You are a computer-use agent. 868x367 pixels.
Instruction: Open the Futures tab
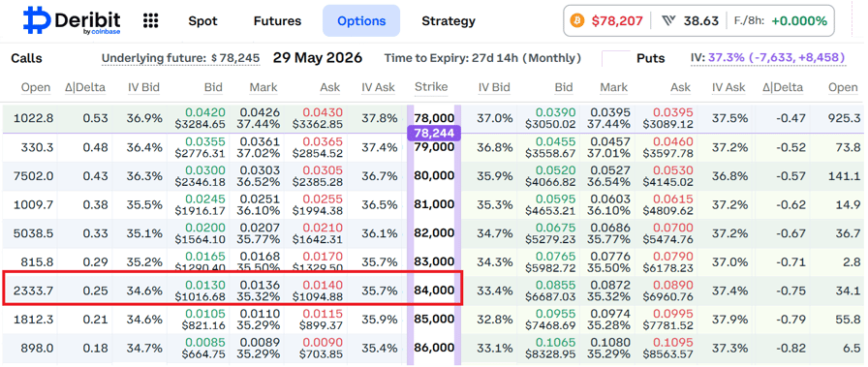277,21
